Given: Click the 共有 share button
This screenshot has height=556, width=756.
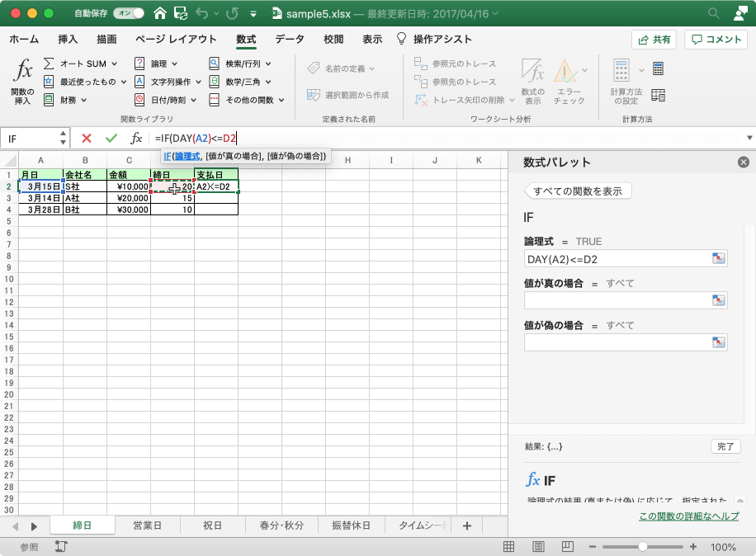Looking at the screenshot, I should 654,40.
